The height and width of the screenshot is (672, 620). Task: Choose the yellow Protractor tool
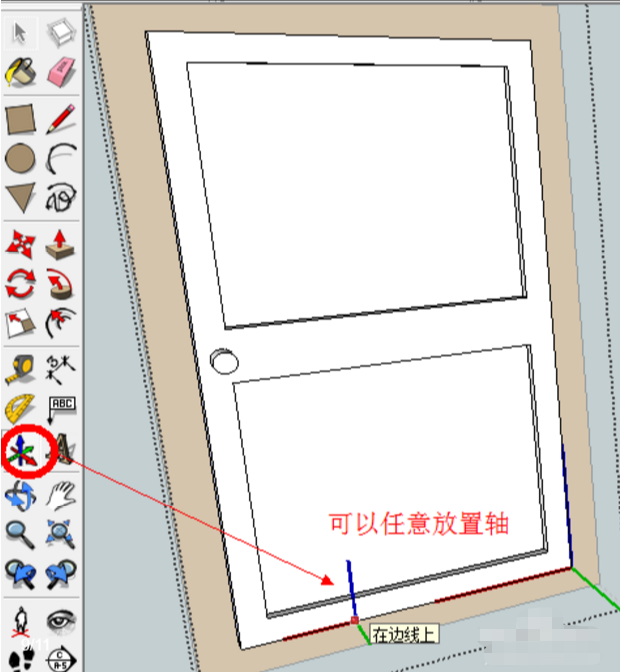tap(20, 409)
